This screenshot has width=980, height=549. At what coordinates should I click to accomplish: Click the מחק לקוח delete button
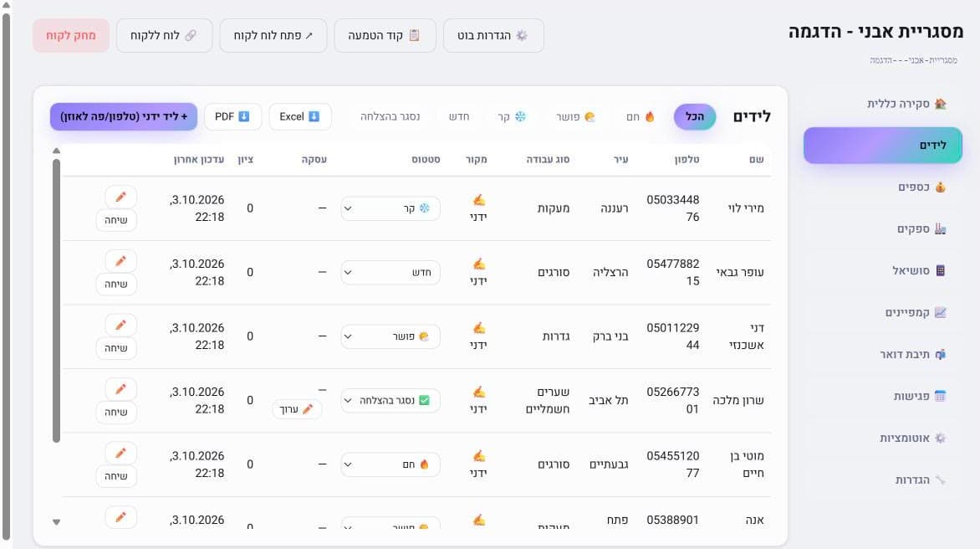coord(71,36)
